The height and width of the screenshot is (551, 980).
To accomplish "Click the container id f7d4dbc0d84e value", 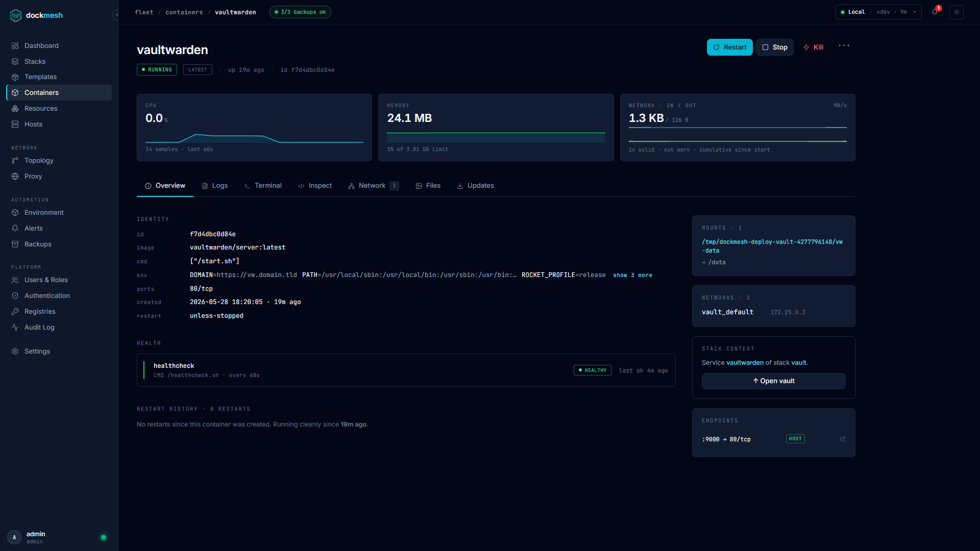I will (213, 234).
